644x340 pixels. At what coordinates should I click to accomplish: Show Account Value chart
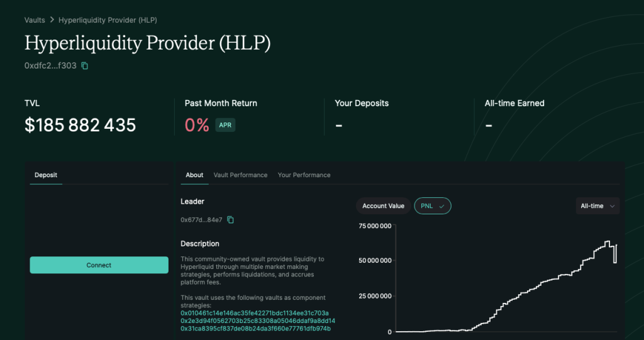(383, 206)
